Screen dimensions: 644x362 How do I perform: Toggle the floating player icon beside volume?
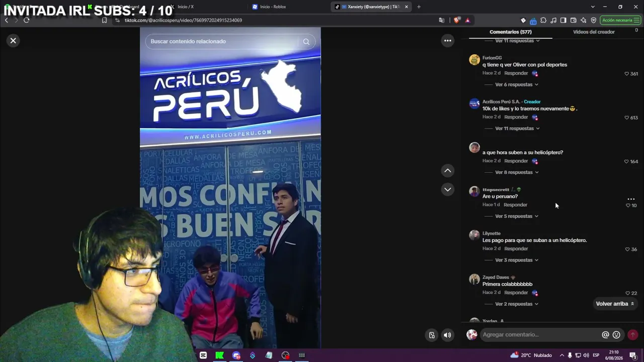[x=432, y=335]
